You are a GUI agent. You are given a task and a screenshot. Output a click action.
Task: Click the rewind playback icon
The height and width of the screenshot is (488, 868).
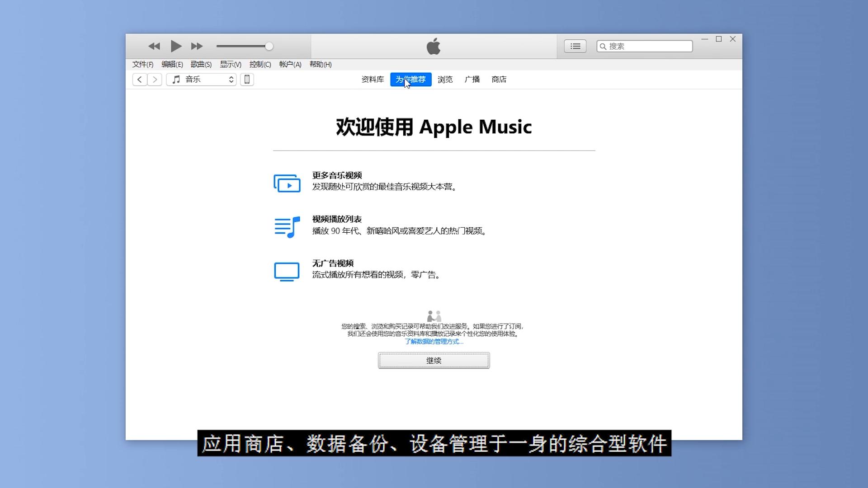coord(154,46)
